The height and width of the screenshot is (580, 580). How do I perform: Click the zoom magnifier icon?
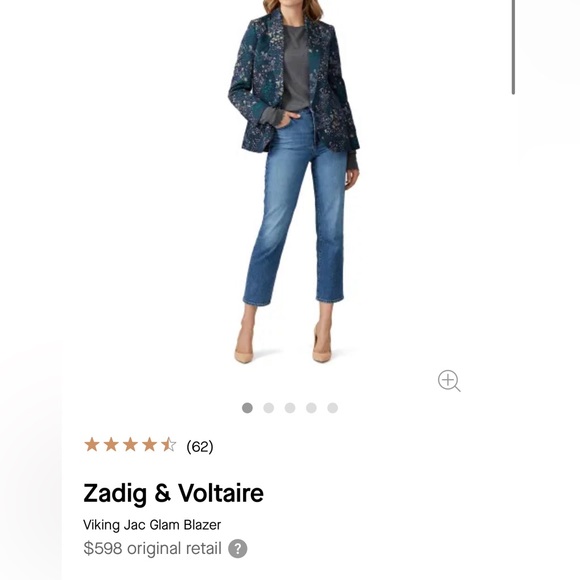click(449, 381)
